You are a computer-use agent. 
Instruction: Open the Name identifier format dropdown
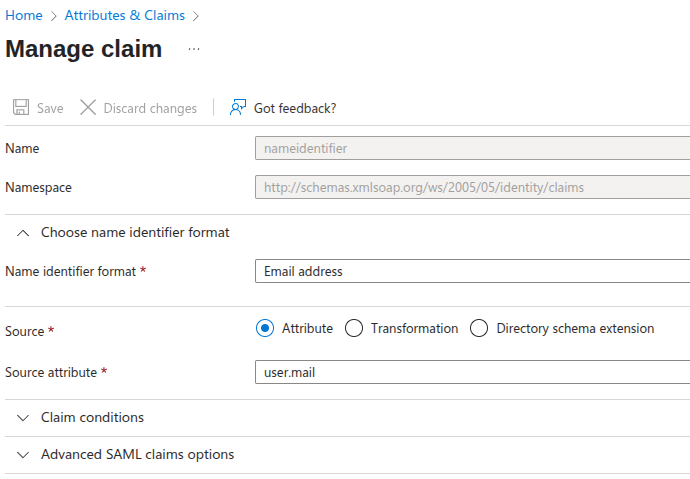coord(472,272)
